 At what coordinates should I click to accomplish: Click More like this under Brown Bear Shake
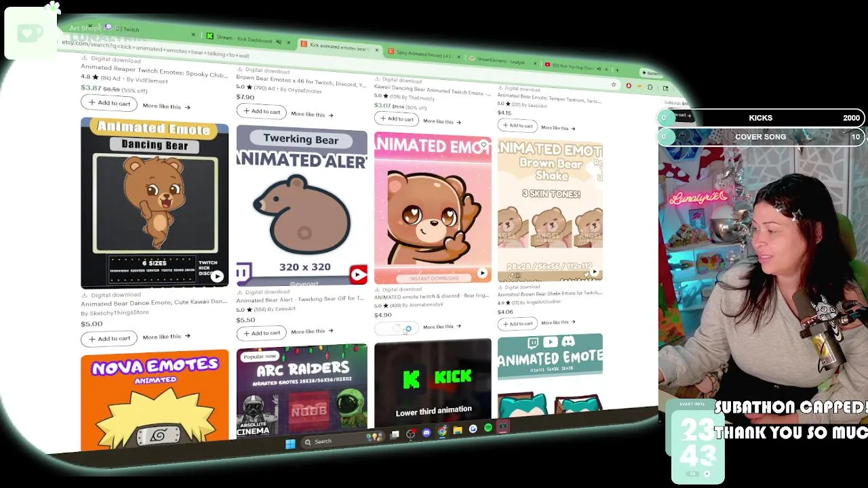click(x=557, y=323)
